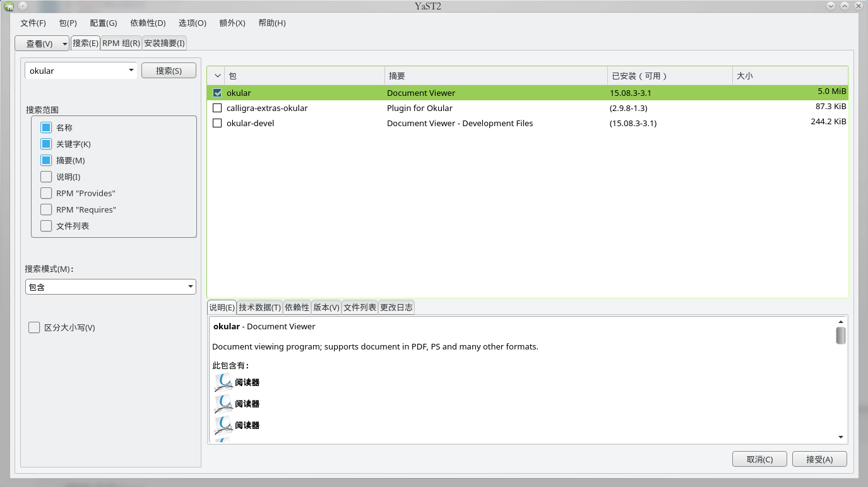Click the 接受(A) accept button

click(819, 459)
